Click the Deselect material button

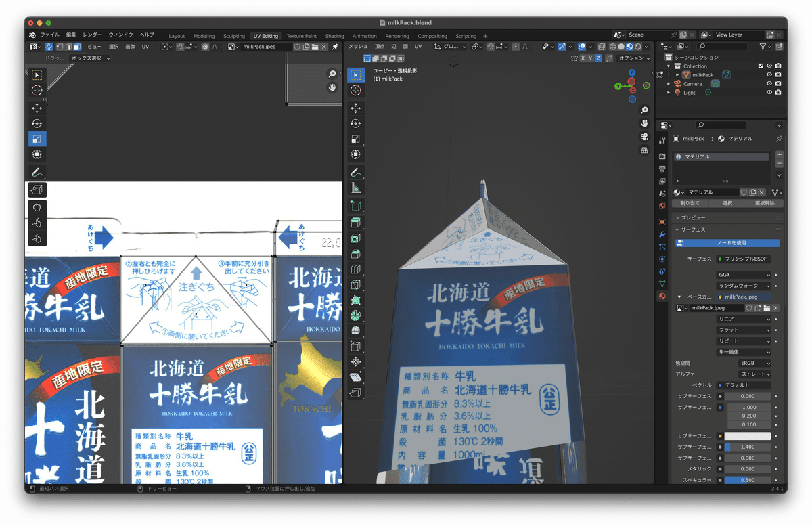(765, 203)
